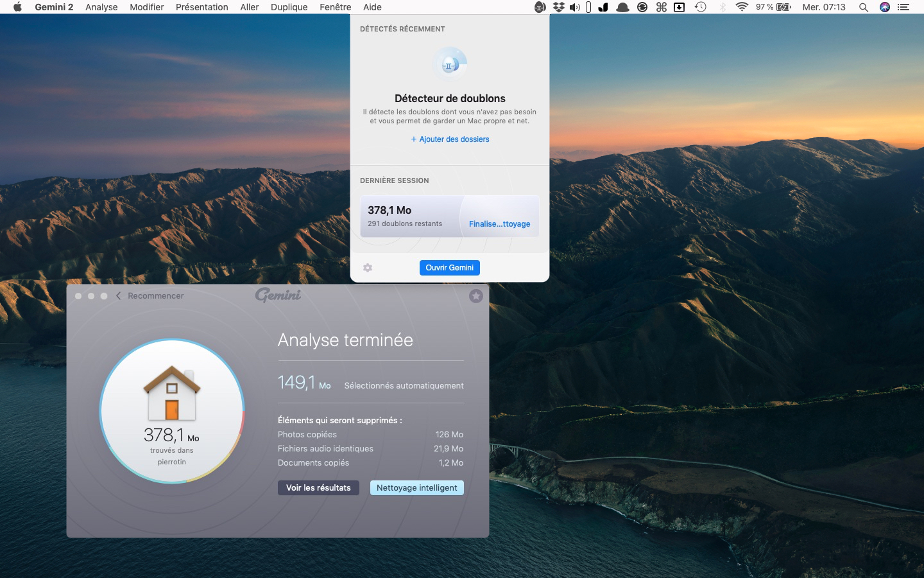Click Nettoyage intelligent button
This screenshot has width=924, height=578.
tap(417, 488)
